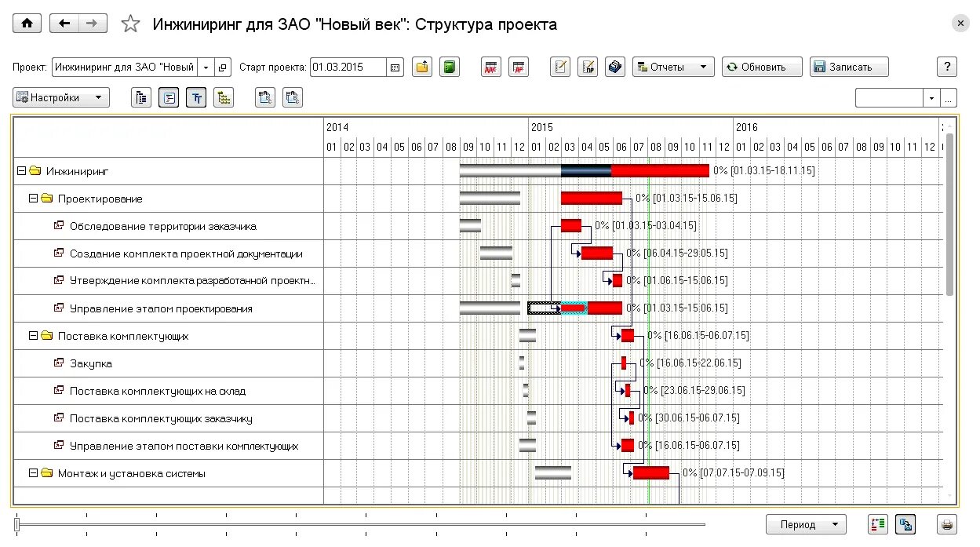Click the selected bar of Управление этапом проектирования
980x547 pixels.
pos(574,308)
